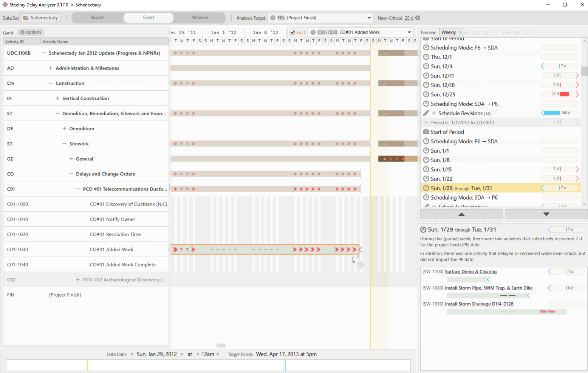Collapse the Sitework group
Viewport: 588px width, 373px height.
pos(64,144)
